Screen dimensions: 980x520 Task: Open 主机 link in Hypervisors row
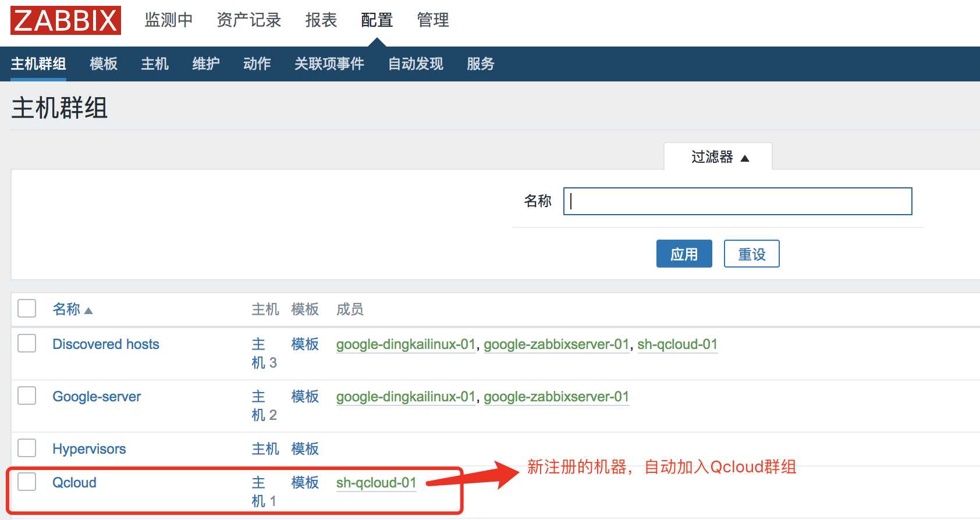pos(265,449)
